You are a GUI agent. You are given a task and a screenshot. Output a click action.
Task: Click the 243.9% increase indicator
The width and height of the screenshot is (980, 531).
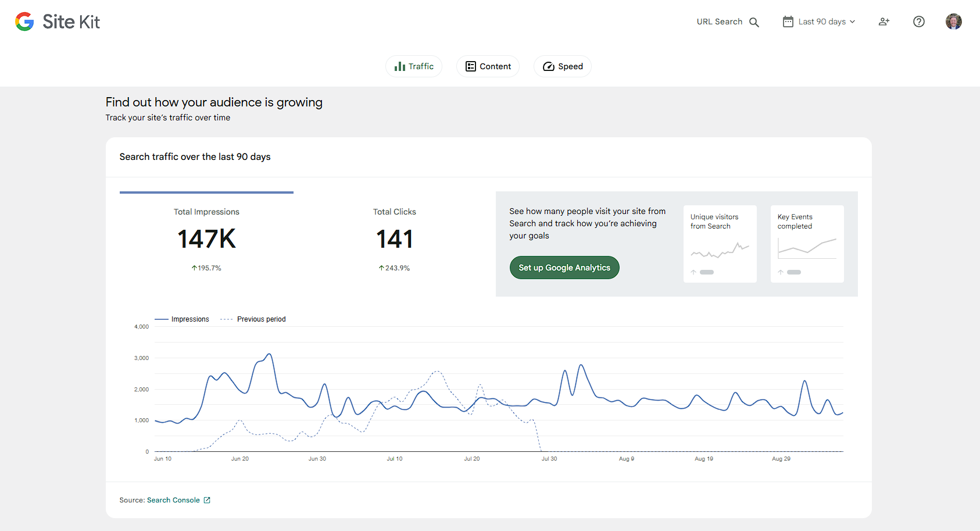click(x=394, y=268)
